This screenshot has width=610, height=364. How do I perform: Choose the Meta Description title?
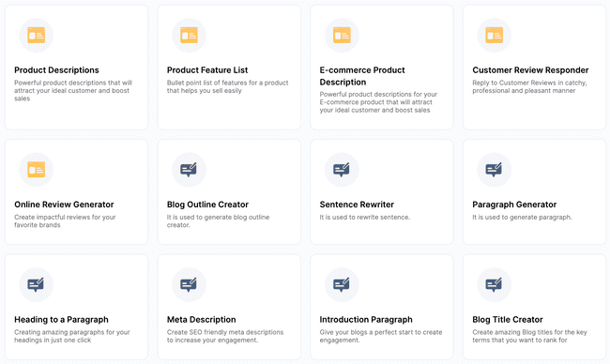point(202,319)
